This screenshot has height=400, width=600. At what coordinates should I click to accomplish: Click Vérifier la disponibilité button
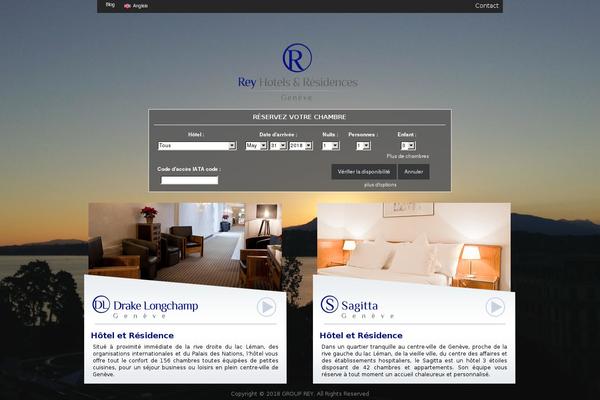(x=364, y=172)
